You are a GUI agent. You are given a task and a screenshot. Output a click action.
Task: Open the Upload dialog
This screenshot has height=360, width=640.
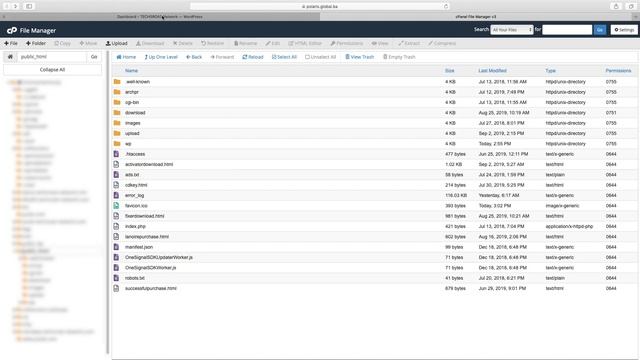[x=116, y=43]
